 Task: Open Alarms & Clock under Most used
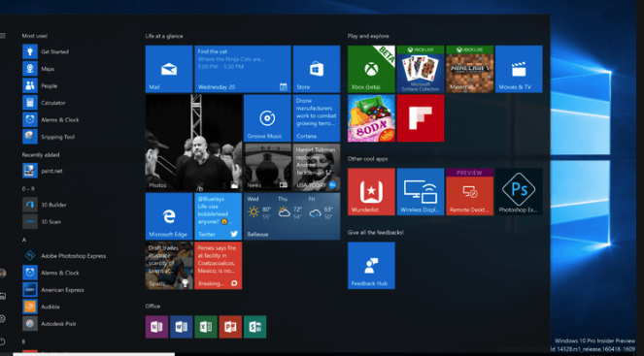[51, 119]
